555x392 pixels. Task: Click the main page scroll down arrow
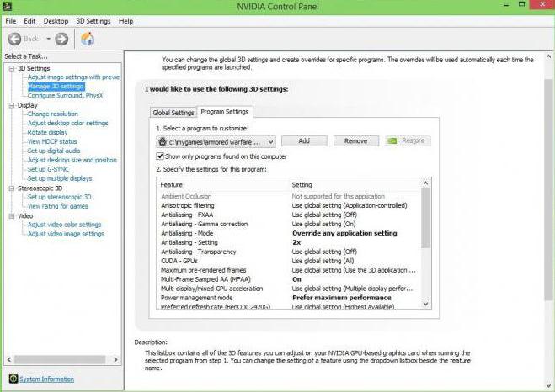coord(548,385)
